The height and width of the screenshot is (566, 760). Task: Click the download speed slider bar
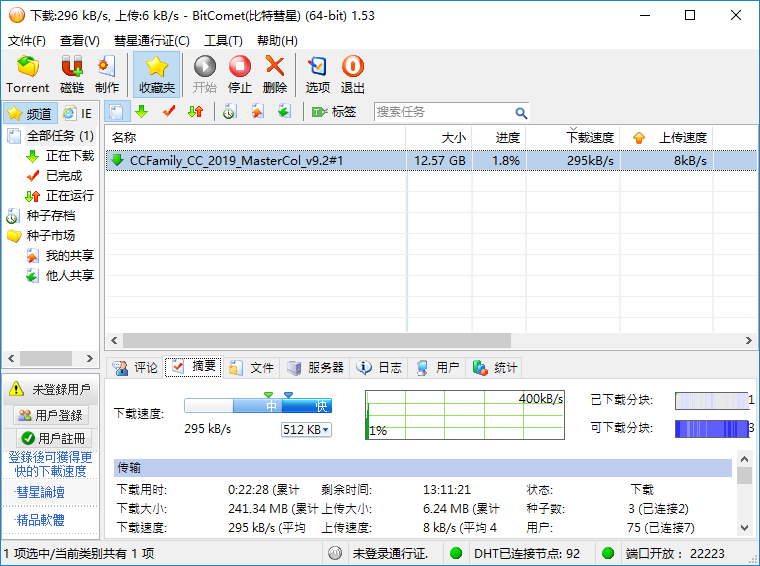pos(258,406)
